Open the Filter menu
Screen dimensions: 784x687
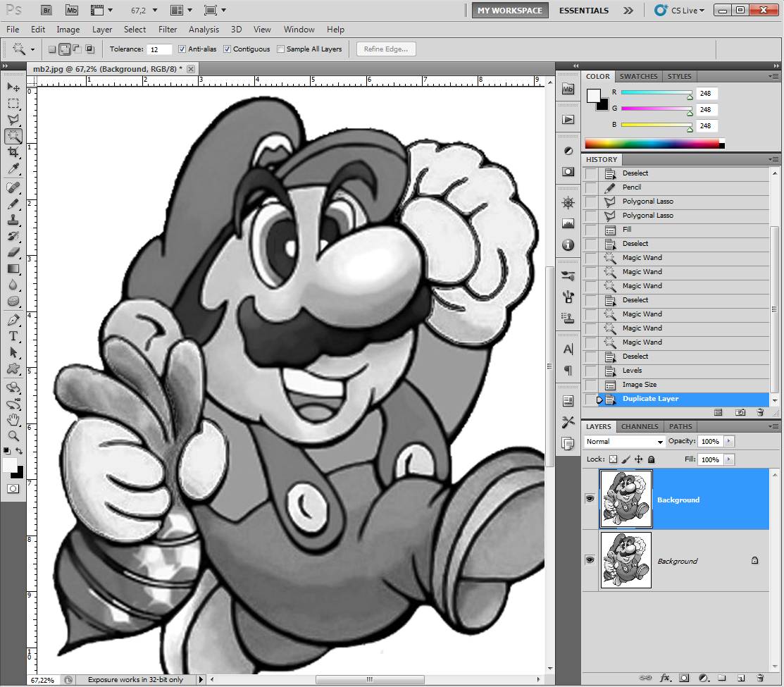[x=168, y=30]
